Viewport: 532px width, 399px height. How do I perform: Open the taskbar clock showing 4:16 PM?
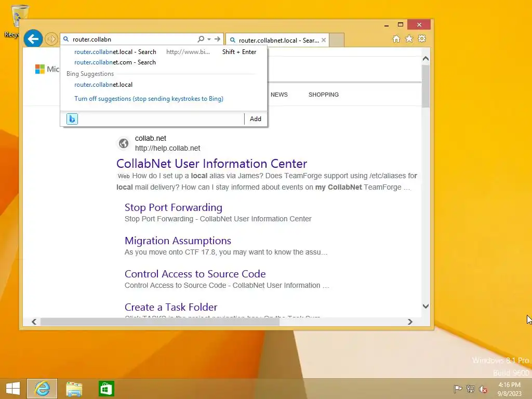coord(509,389)
